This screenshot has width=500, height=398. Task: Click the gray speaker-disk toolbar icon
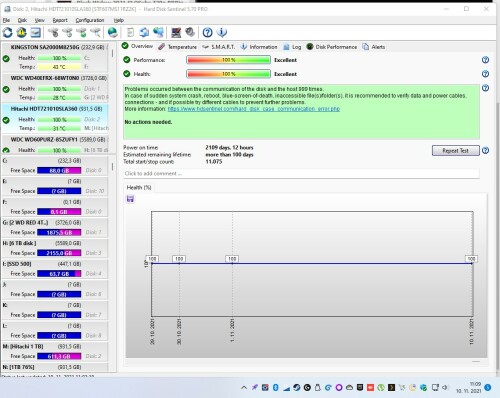[x=190, y=32]
